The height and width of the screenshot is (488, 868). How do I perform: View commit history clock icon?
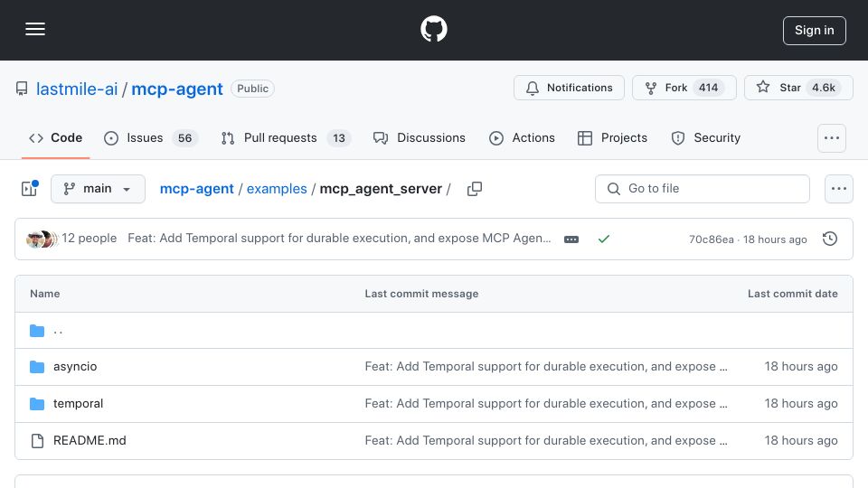pos(830,239)
